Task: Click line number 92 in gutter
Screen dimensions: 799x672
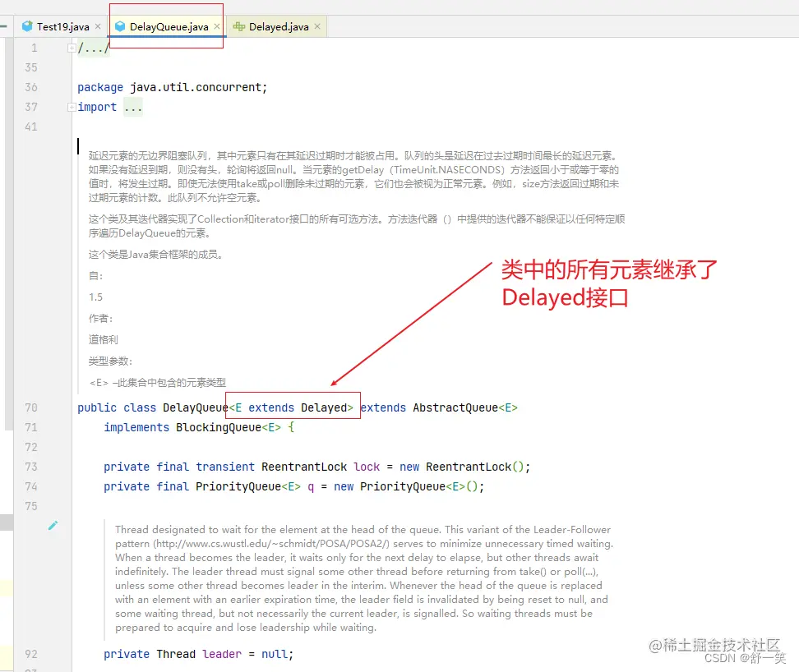Action: point(31,654)
